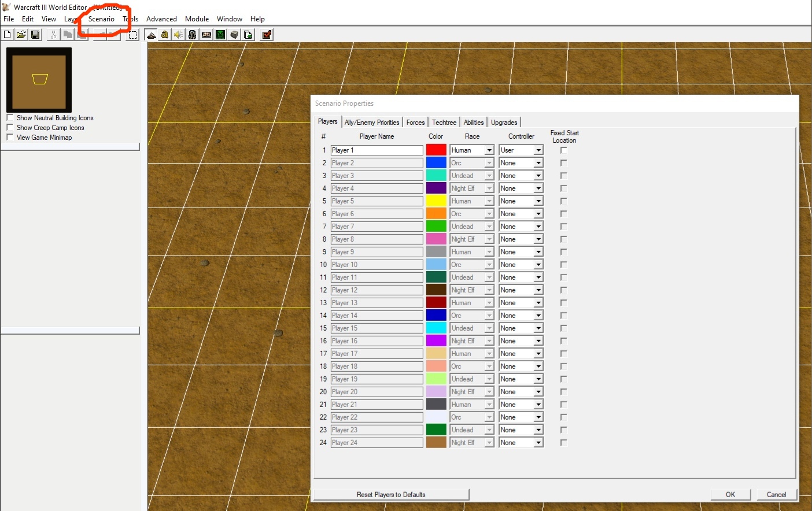Switch to the Forces tab
The height and width of the screenshot is (511, 812).
(x=415, y=123)
